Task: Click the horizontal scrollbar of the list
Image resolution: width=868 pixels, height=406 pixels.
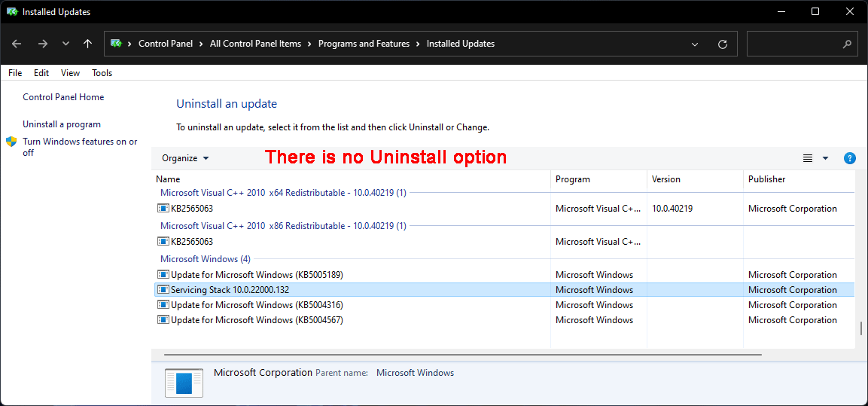Action: tap(463, 355)
